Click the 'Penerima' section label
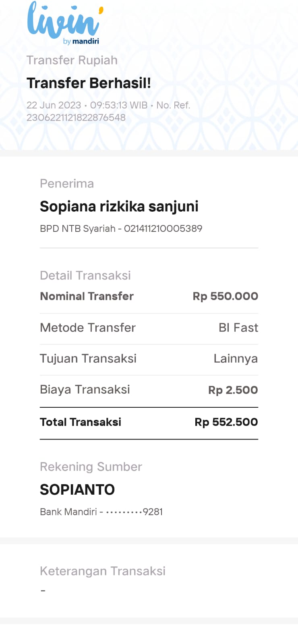298x644 pixels. click(67, 184)
